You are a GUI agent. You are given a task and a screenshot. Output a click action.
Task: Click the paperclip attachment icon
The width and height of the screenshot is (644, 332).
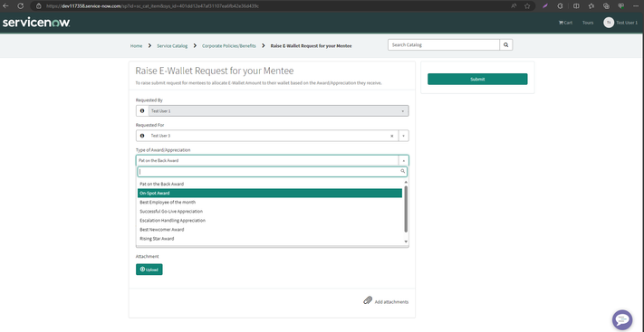coord(368,300)
